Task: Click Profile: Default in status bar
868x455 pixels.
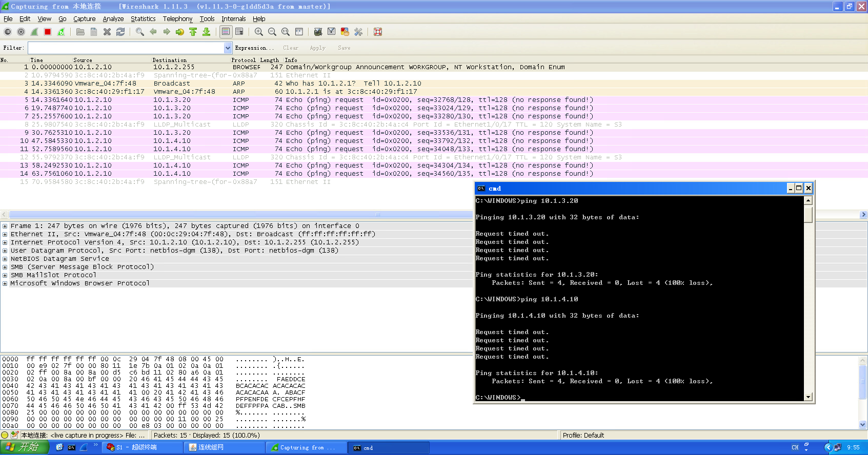Action: pyautogui.click(x=583, y=435)
